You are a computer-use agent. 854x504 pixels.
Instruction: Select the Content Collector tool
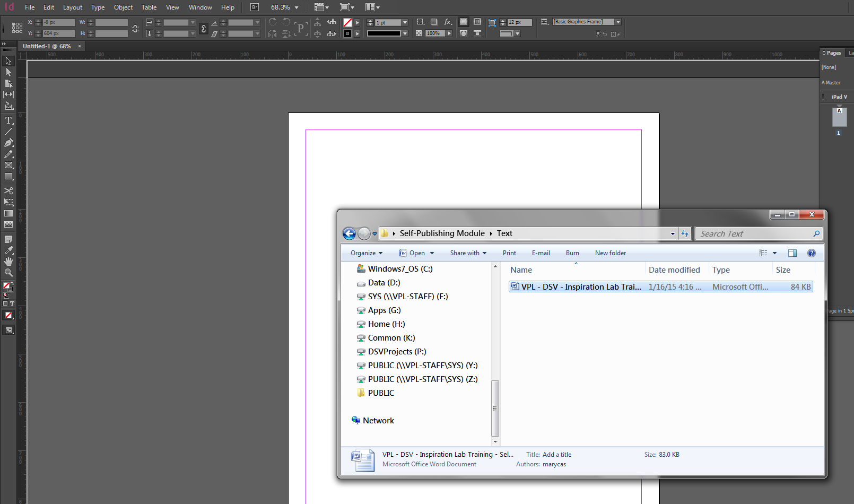pyautogui.click(x=8, y=106)
